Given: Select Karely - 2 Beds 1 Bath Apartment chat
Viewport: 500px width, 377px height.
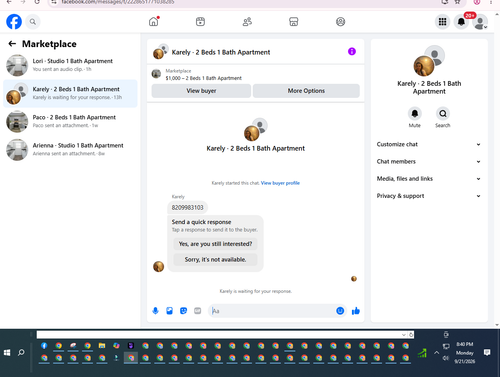Looking at the screenshot, I should pyautogui.click(x=70, y=94).
